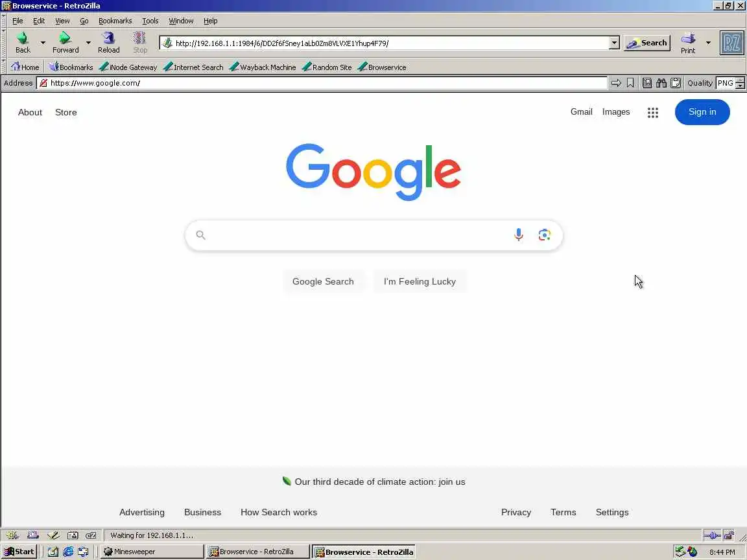This screenshot has height=560, width=747.
Task: Open the Bookmarks menu
Action: [x=115, y=21]
